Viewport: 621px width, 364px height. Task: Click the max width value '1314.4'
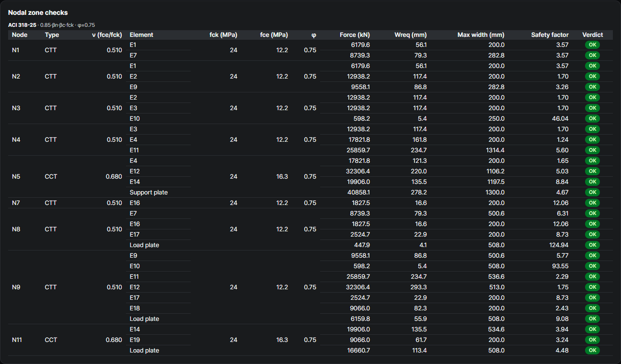click(x=495, y=150)
